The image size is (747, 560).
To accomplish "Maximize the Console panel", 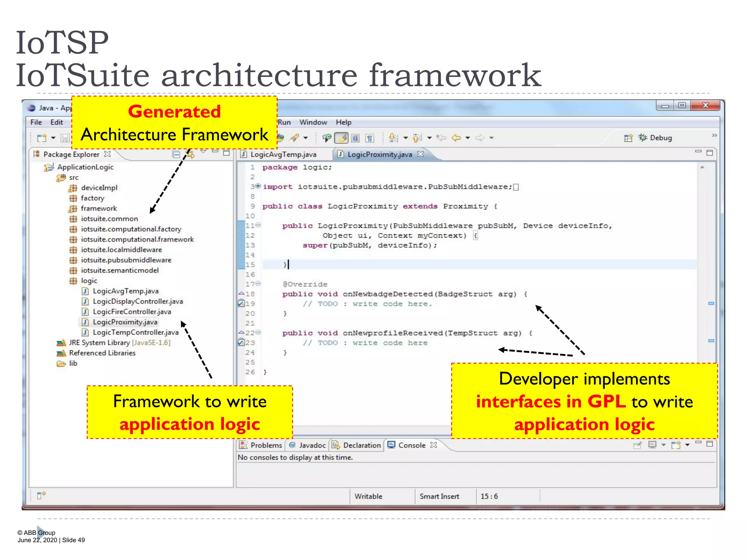I will click(x=709, y=444).
